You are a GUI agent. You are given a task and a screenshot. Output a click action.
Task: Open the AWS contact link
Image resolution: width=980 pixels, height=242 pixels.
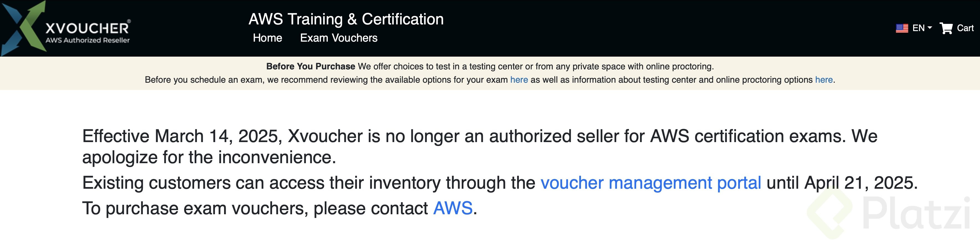pyautogui.click(x=453, y=208)
